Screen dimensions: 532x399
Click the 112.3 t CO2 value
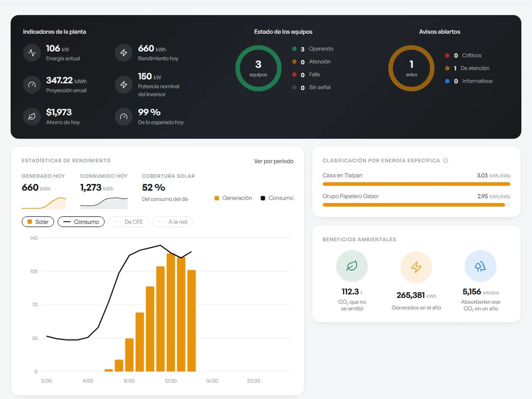352,292
